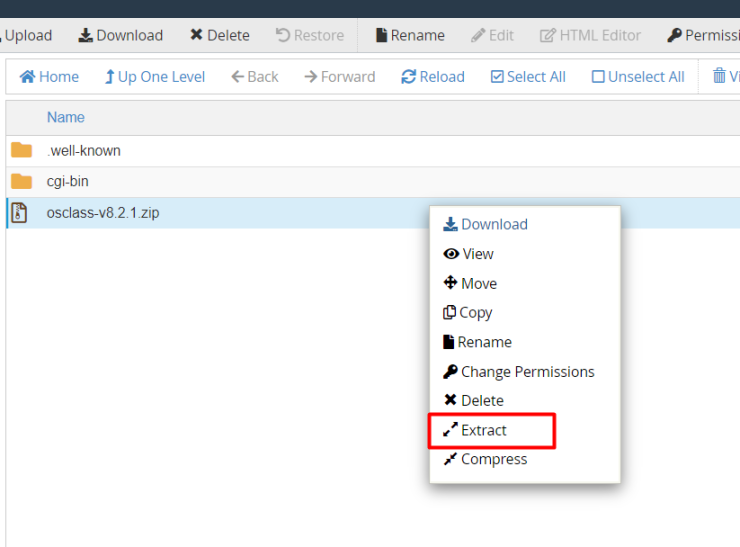Image resolution: width=740 pixels, height=547 pixels.
Task: Click the Delete button in top toolbar
Action: pyautogui.click(x=219, y=35)
